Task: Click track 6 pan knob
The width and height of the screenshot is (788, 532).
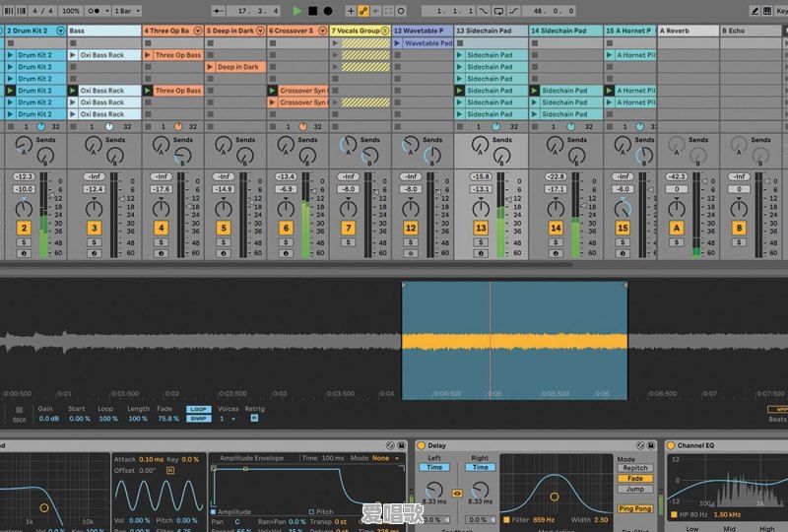Action: (x=286, y=208)
